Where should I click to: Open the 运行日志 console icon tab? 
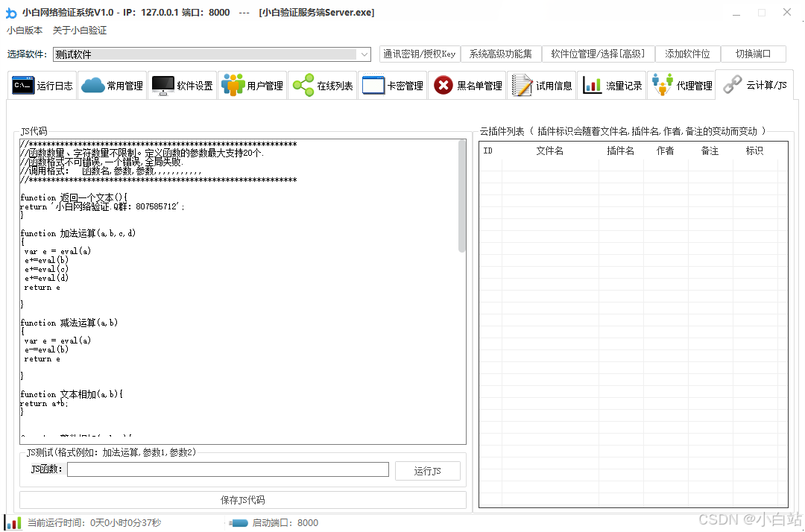click(23, 85)
